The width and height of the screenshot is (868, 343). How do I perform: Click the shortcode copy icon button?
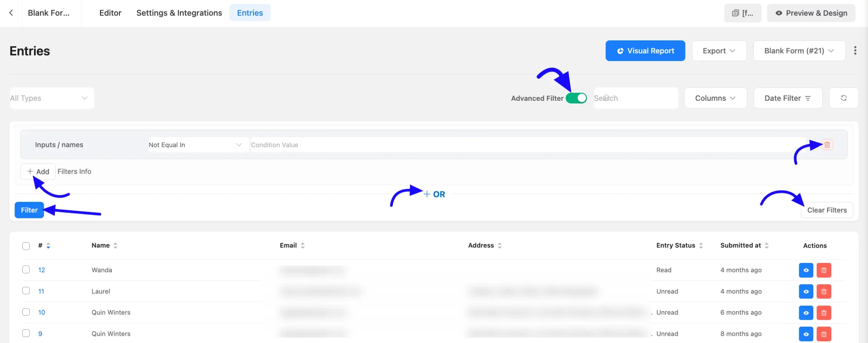click(743, 13)
